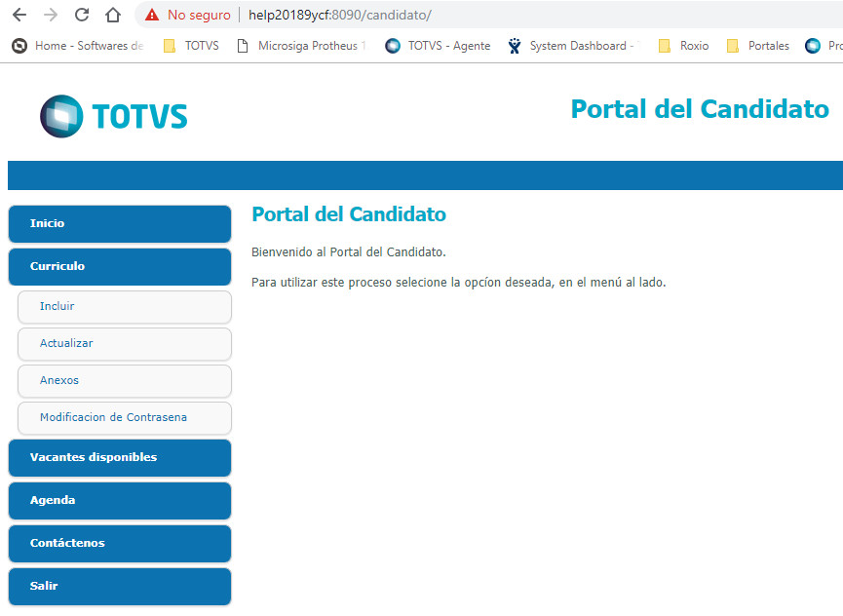Click Salir to log out

(x=120, y=587)
